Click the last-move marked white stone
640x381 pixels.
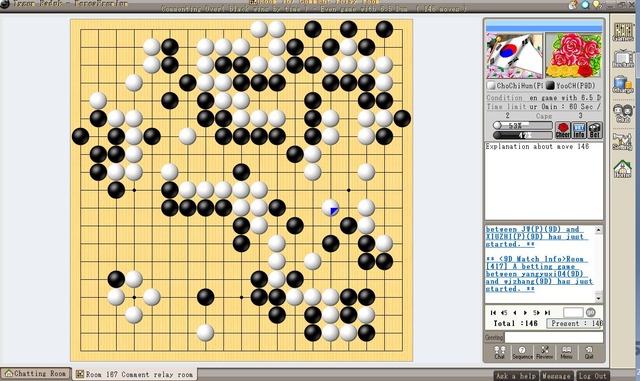[x=330, y=208]
